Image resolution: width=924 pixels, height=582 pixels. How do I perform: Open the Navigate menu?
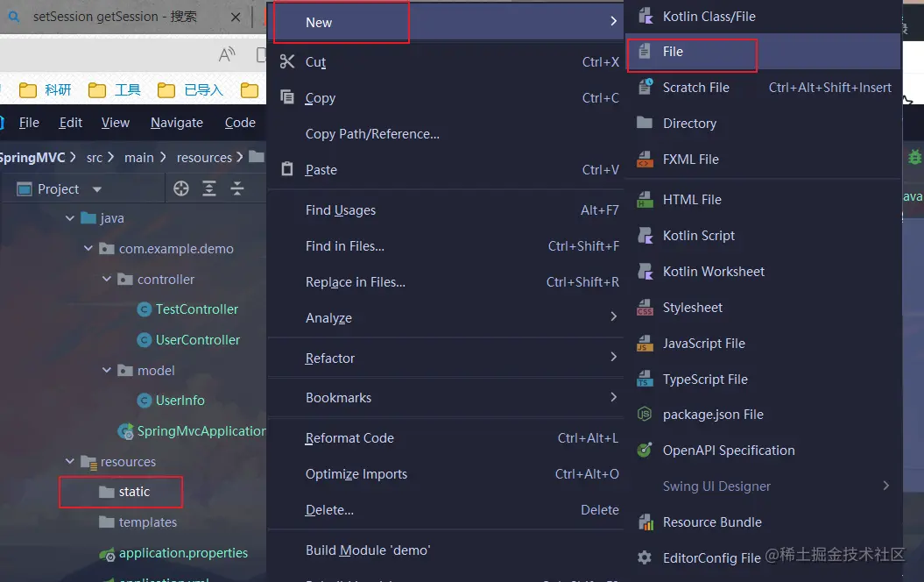[177, 123]
